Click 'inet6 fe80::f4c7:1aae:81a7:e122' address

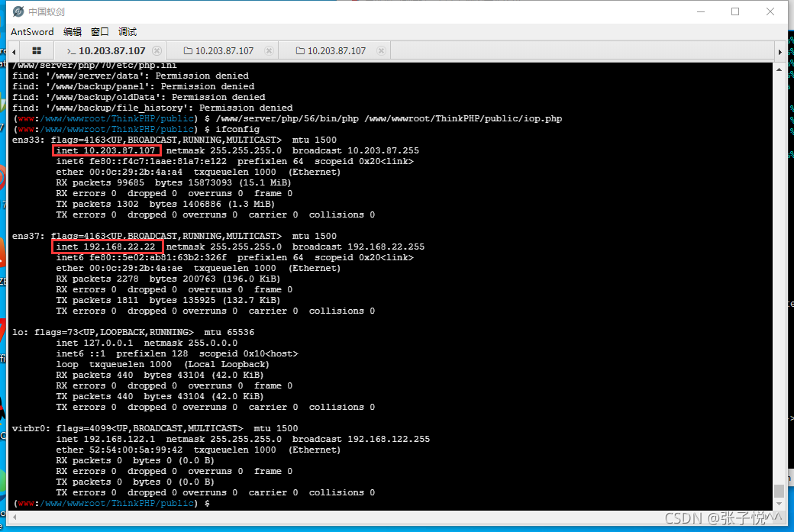coord(141,161)
